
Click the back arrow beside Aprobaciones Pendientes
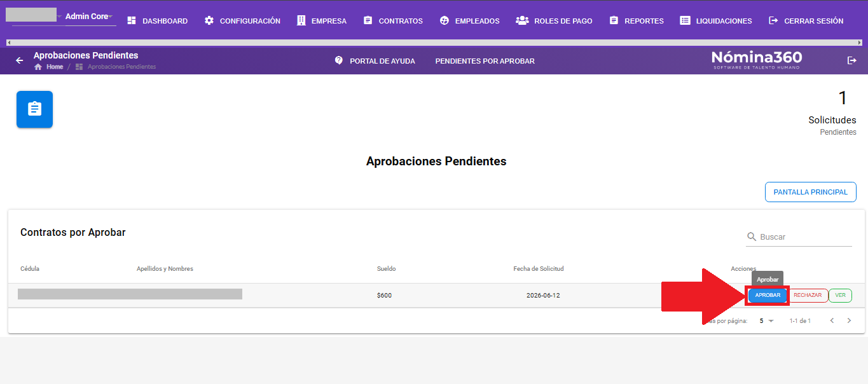20,60
